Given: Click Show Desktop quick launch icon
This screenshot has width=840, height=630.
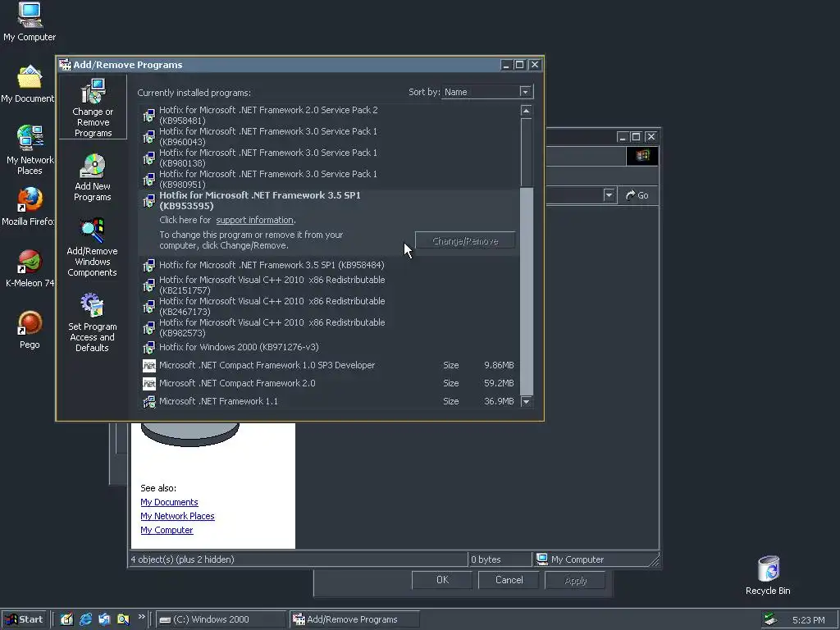Looking at the screenshot, I should coord(66,619).
